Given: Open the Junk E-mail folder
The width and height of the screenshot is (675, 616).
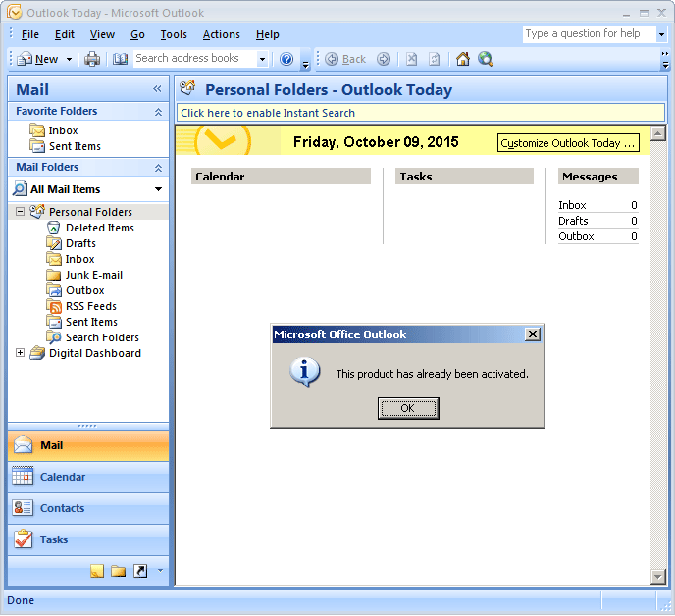Looking at the screenshot, I should 94,275.
